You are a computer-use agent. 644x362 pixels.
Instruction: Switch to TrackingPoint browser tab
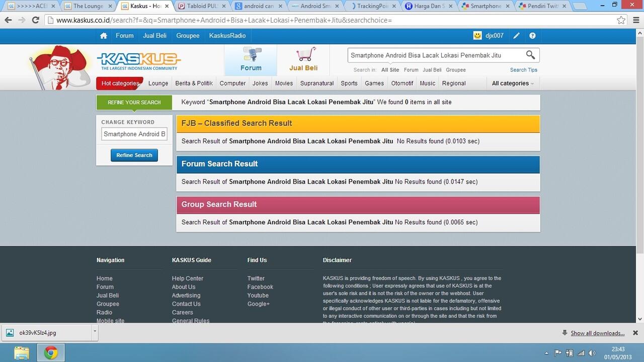pos(375,6)
